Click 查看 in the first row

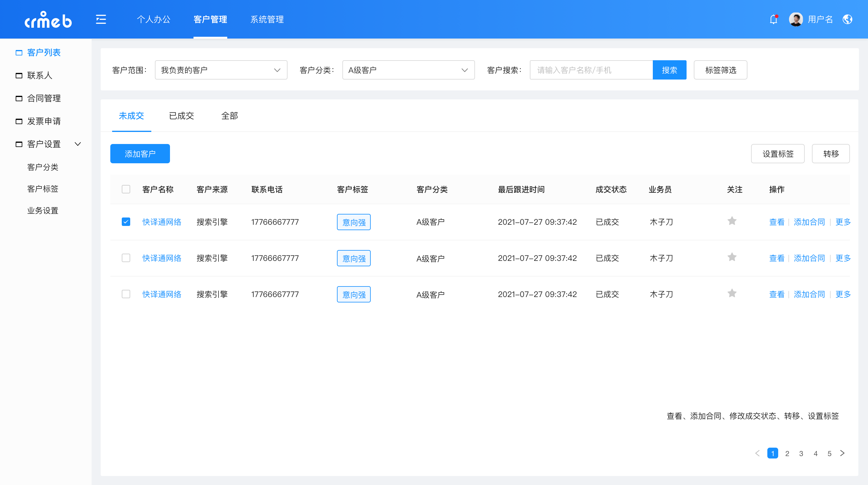(777, 222)
